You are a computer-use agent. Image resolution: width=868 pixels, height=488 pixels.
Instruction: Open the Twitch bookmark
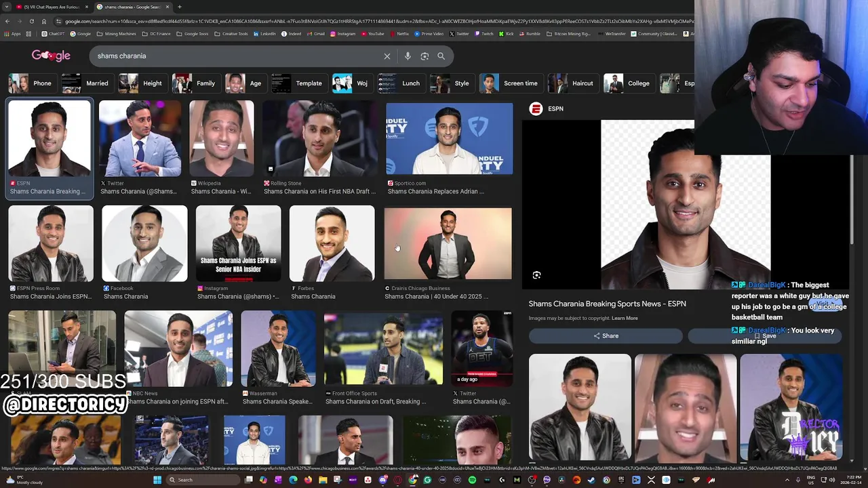[484, 33]
